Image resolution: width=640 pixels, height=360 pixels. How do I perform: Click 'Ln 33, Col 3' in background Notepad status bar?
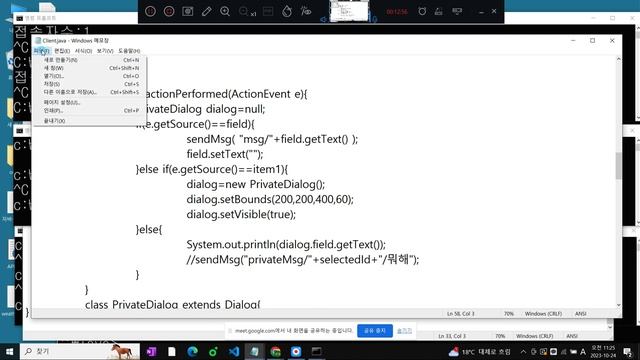(452, 336)
